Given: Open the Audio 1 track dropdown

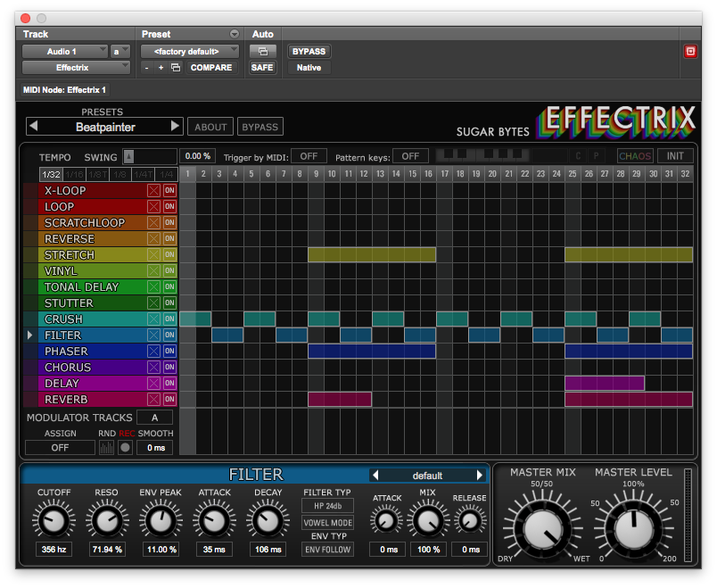Looking at the screenshot, I should point(65,52).
